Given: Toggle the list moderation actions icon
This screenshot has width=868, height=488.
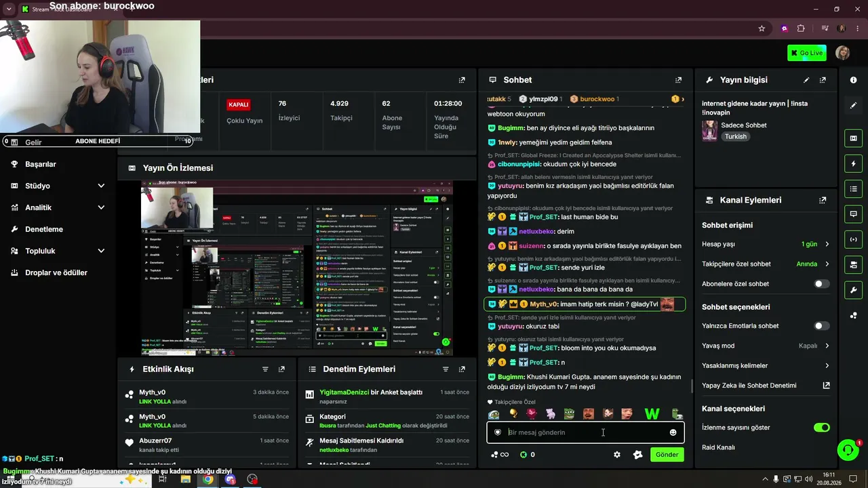Looking at the screenshot, I should click(x=853, y=188).
